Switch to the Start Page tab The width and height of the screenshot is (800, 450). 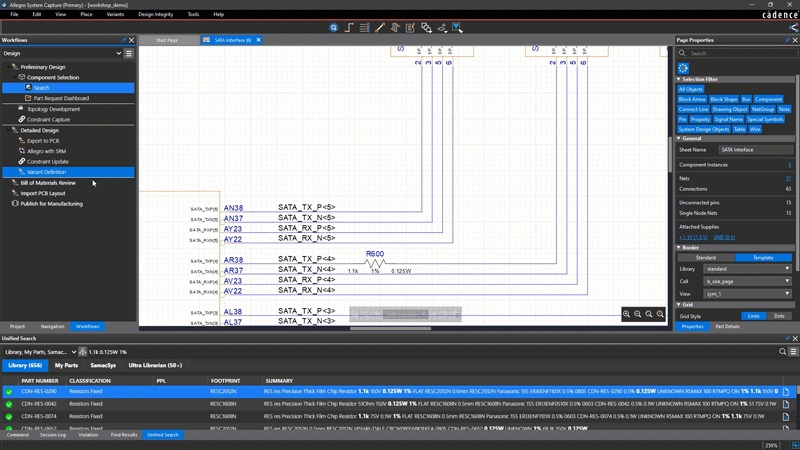coord(167,40)
